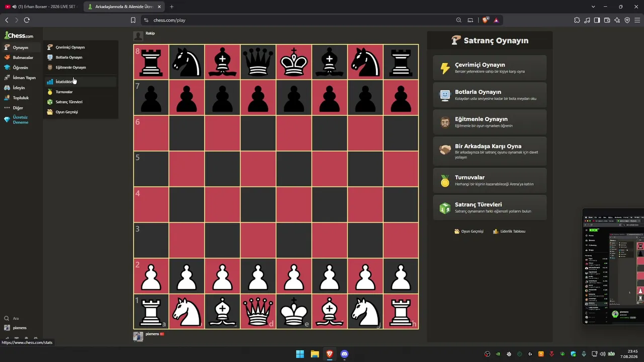Viewport: 644px width, 362px height.
Task: Click the black bishop on c8
Action: coord(222,62)
